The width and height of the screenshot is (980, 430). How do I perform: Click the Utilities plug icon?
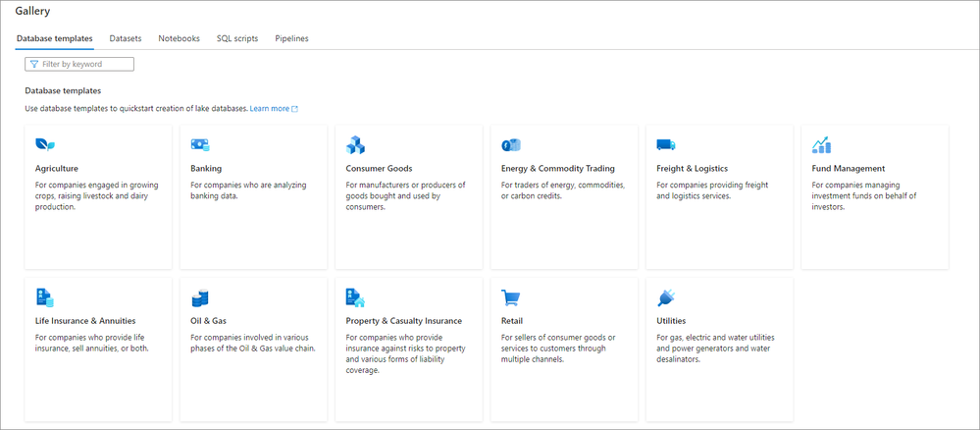[x=666, y=297]
